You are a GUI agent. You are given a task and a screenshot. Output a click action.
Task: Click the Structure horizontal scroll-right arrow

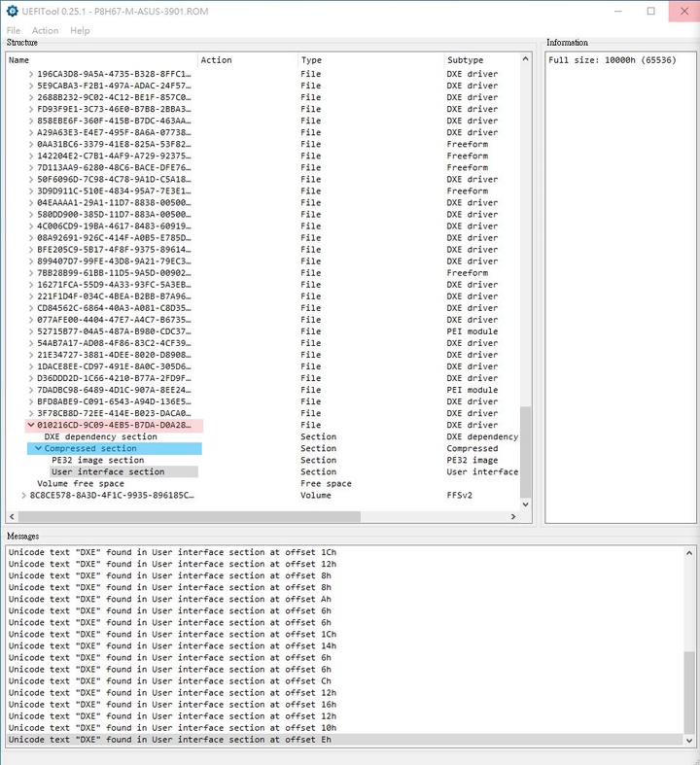click(513, 516)
